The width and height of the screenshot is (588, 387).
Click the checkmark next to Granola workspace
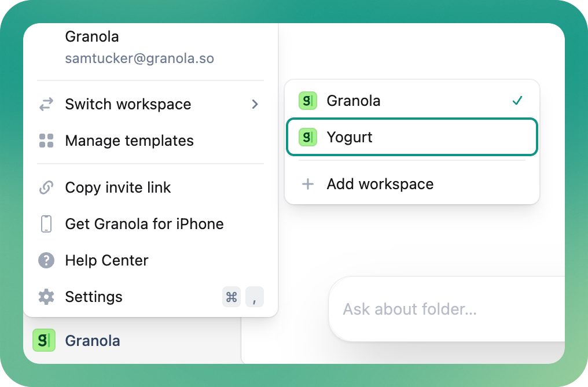[517, 101]
